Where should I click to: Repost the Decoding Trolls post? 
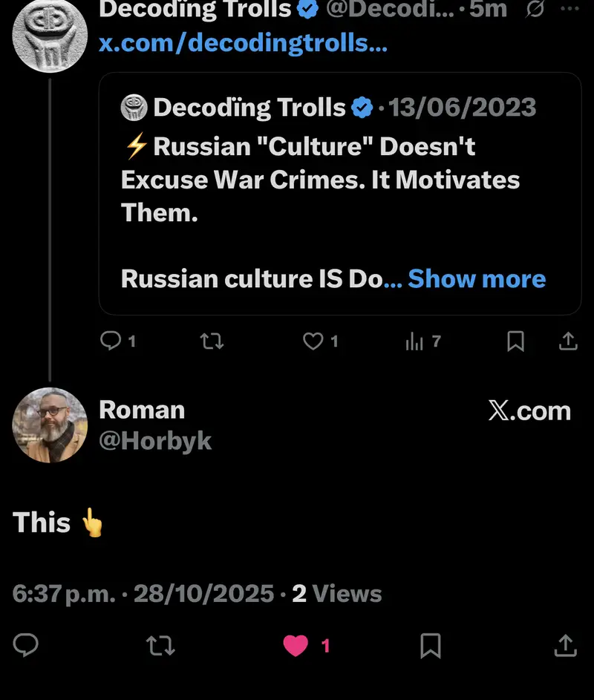click(x=212, y=341)
